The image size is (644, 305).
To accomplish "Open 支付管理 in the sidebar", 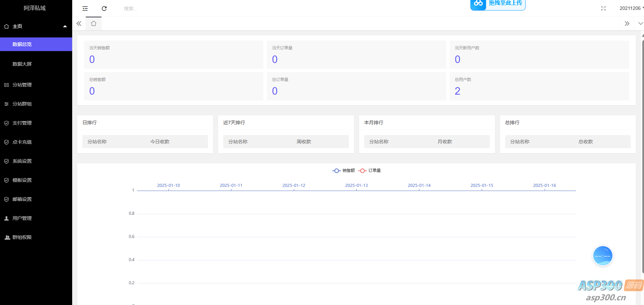I will [22, 123].
